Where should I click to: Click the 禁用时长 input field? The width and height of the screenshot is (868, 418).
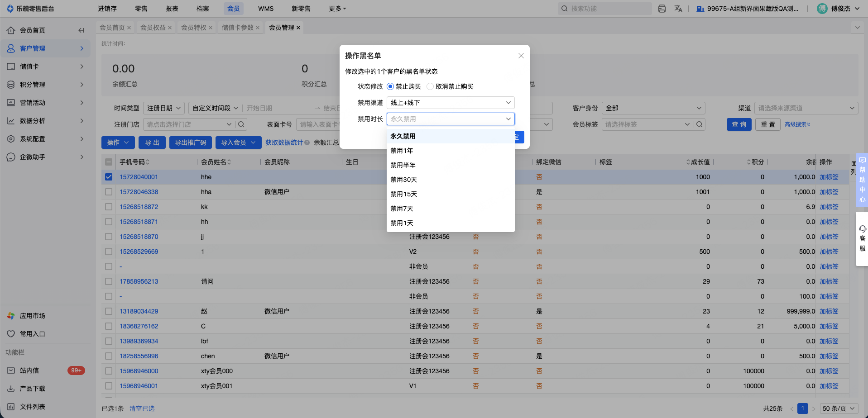pos(451,119)
